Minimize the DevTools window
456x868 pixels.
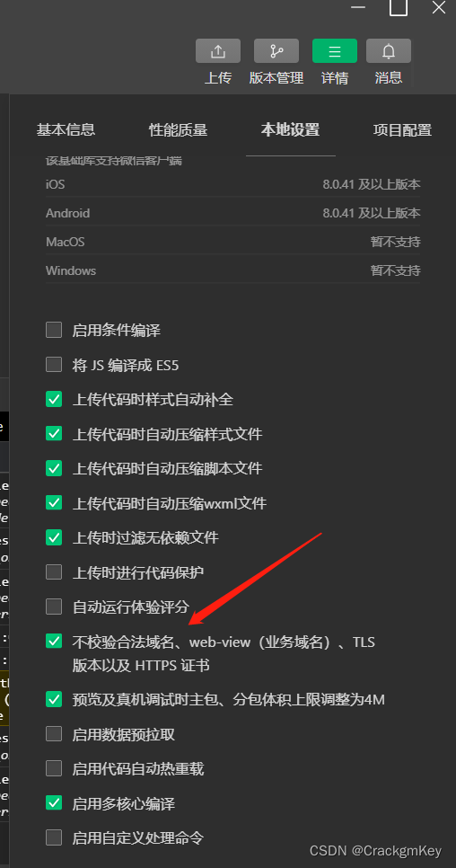click(x=358, y=7)
